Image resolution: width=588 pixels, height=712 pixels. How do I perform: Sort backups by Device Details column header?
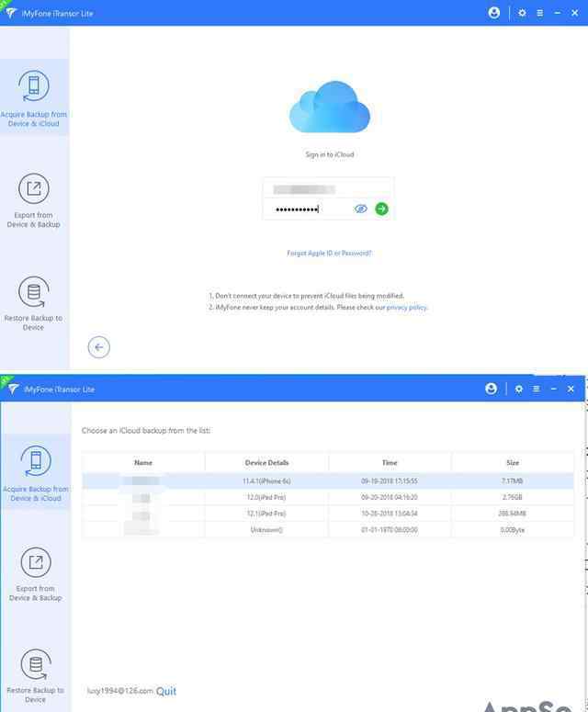(x=266, y=463)
